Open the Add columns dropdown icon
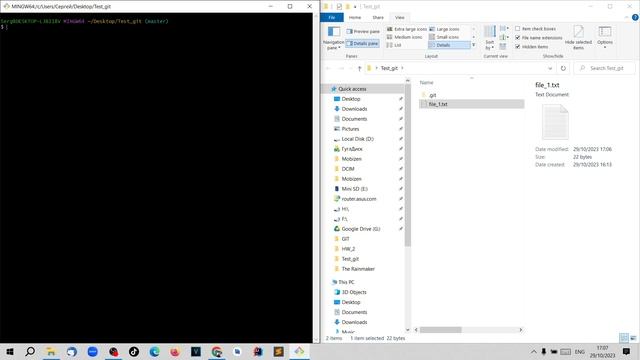 tap(504, 37)
